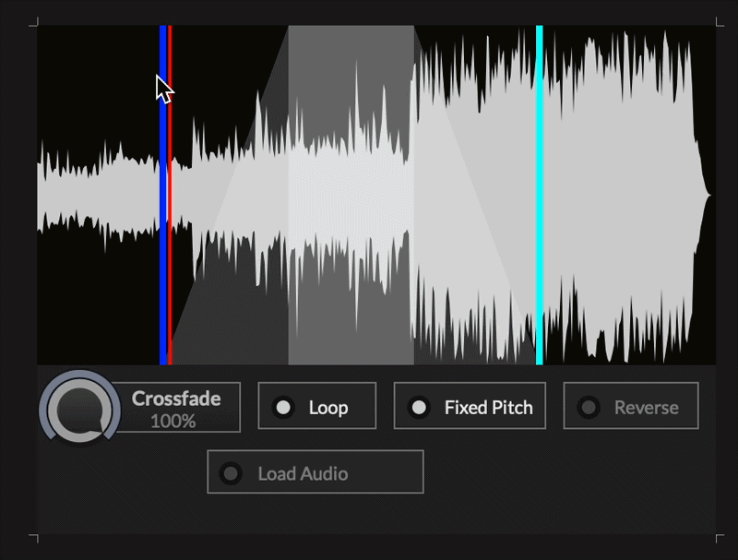Enable the Loop option
Image resolution: width=738 pixels, height=560 pixels.
point(316,406)
